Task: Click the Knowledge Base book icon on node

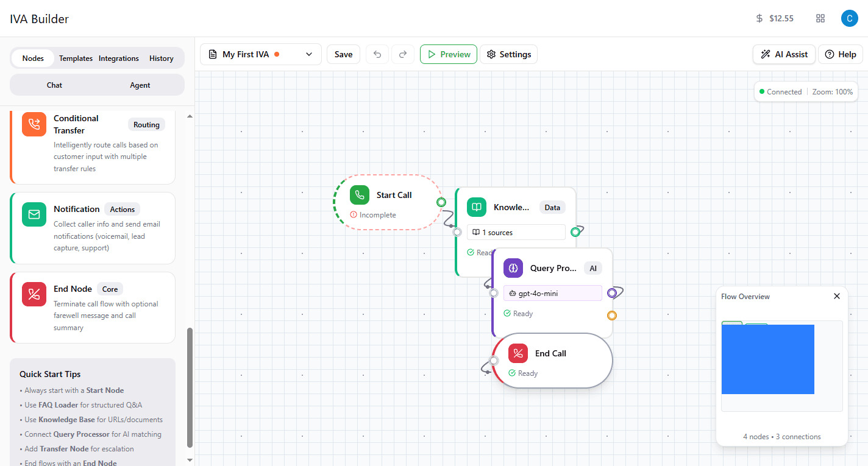Action: 476,207
